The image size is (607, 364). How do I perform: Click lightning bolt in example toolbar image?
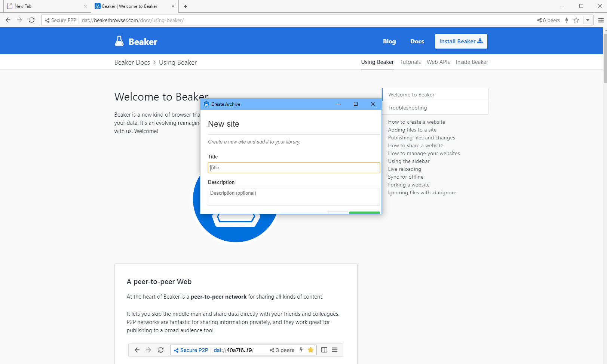tap(301, 350)
